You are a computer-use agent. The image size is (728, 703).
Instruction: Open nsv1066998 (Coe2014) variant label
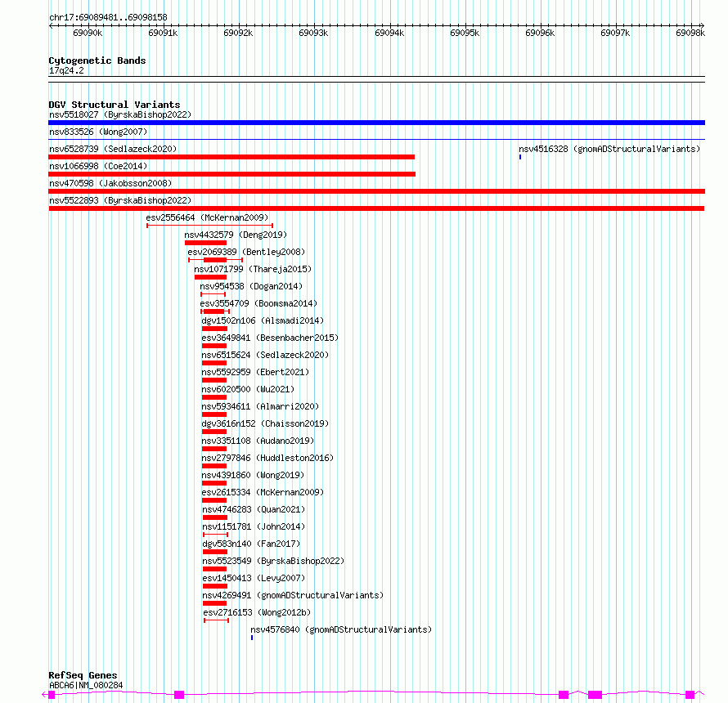[x=98, y=166]
